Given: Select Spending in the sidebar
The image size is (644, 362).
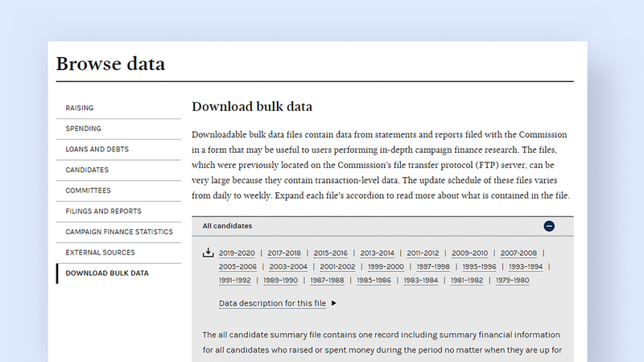Looking at the screenshot, I should [84, 129].
